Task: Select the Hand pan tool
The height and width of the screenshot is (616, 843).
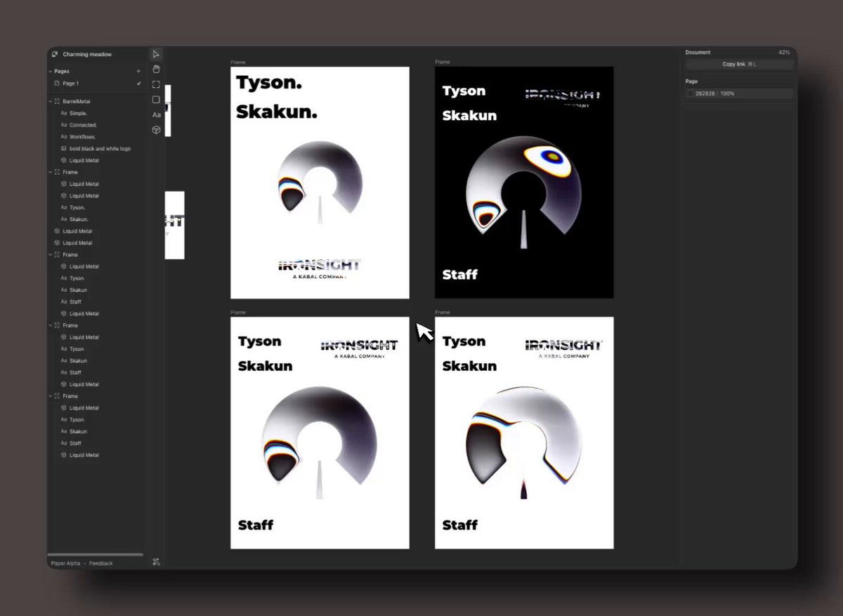Action: click(x=156, y=69)
